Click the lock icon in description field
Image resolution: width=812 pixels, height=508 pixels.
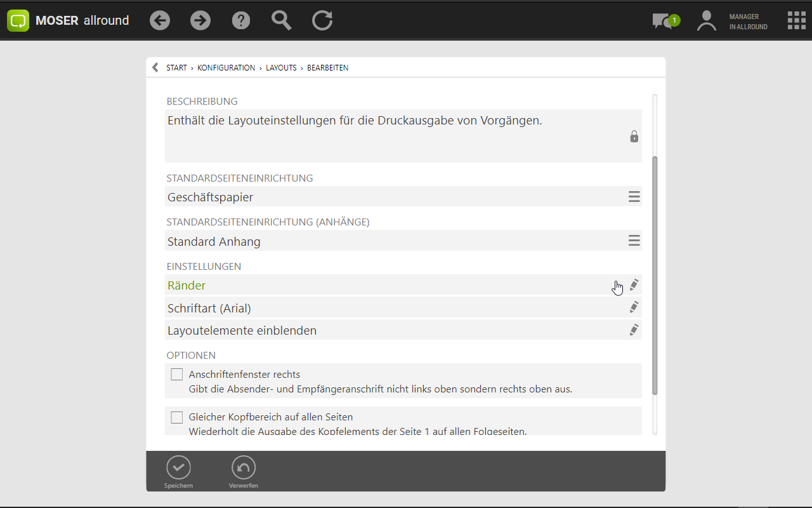[x=634, y=137]
